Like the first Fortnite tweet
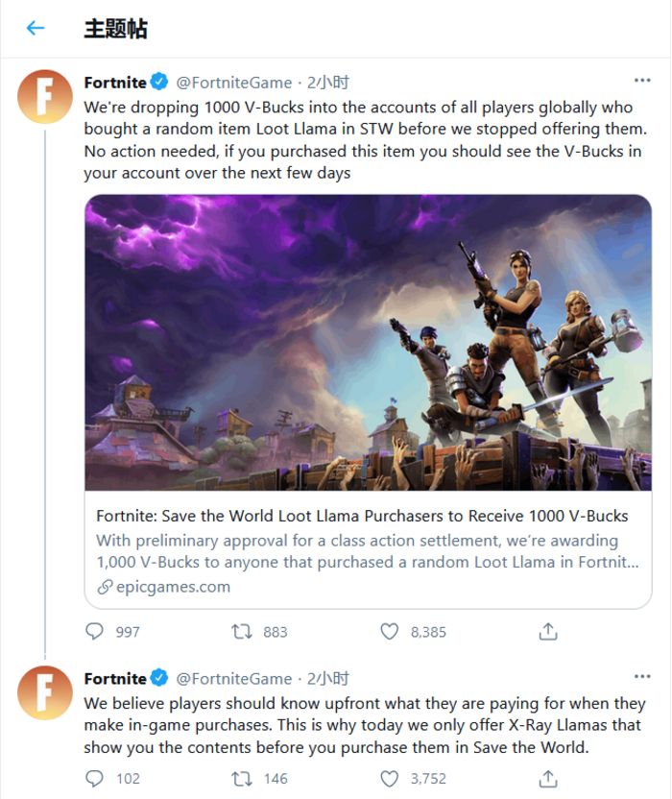672x799 pixels. point(390,631)
